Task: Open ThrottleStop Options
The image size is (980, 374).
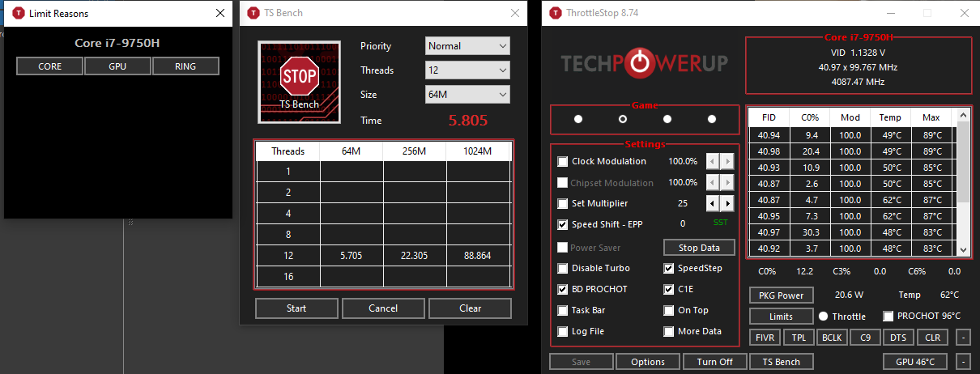Action: tap(648, 362)
